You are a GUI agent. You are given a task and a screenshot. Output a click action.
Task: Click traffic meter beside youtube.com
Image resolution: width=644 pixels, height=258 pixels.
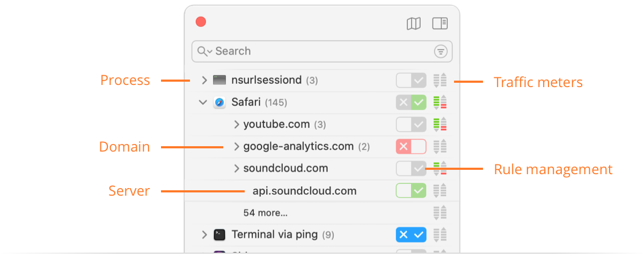pyautogui.click(x=440, y=124)
